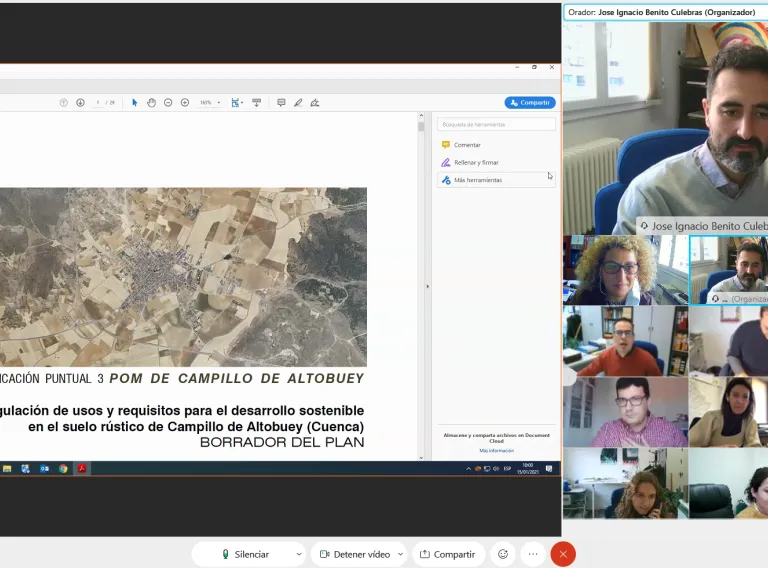Expand video options arrow beside Detener vídeo
Image resolution: width=768 pixels, height=568 pixels.
[x=401, y=554]
